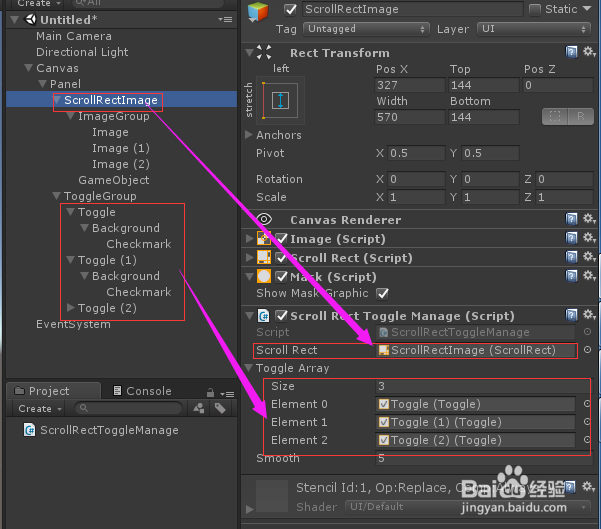The width and height of the screenshot is (601, 529).
Task: Open Scroll Rect (Script) gear menu
Action: tap(589, 256)
